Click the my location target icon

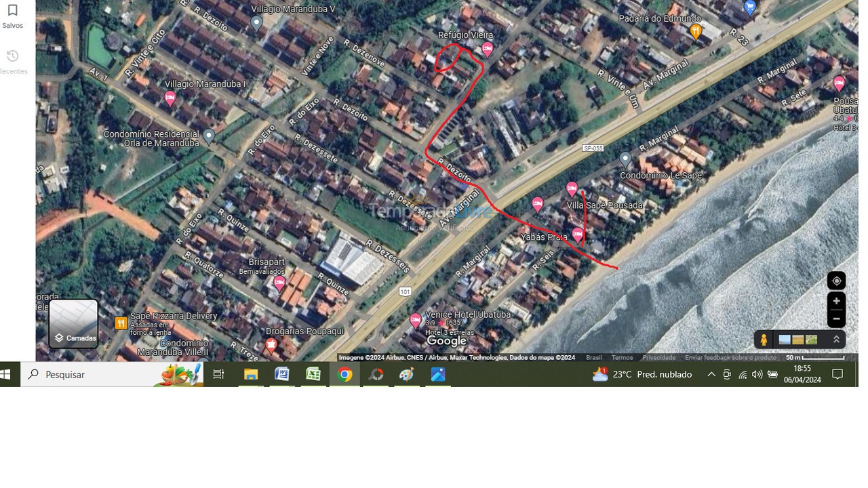(x=836, y=281)
